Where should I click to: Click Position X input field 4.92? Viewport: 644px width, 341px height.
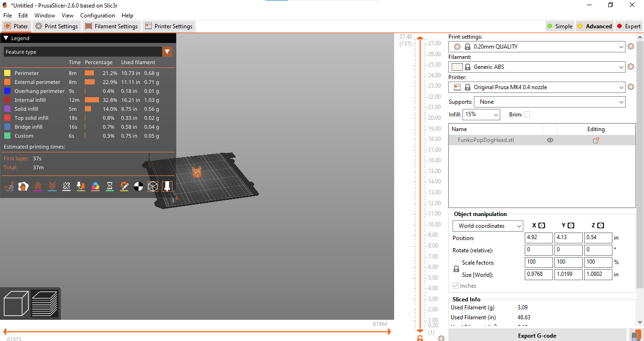(538, 238)
